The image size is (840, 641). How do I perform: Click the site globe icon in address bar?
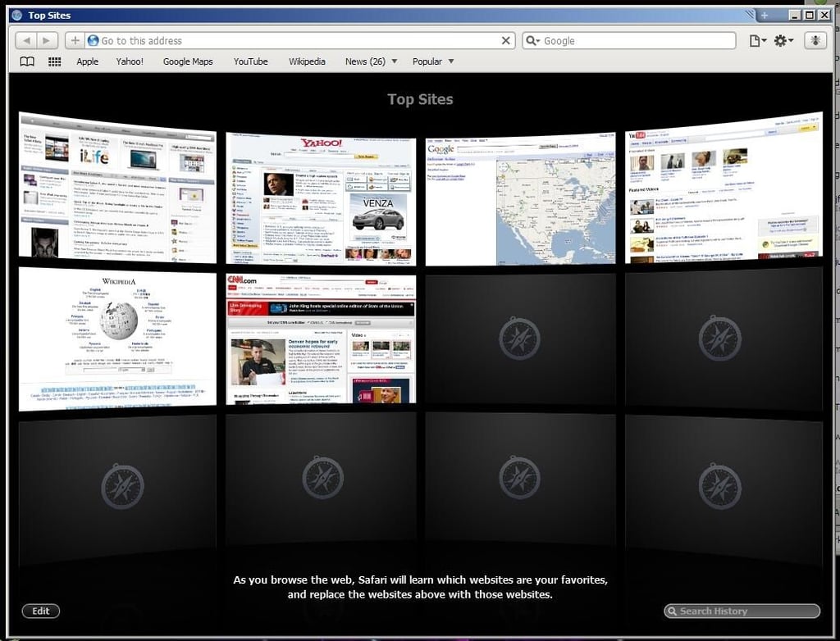coord(94,41)
